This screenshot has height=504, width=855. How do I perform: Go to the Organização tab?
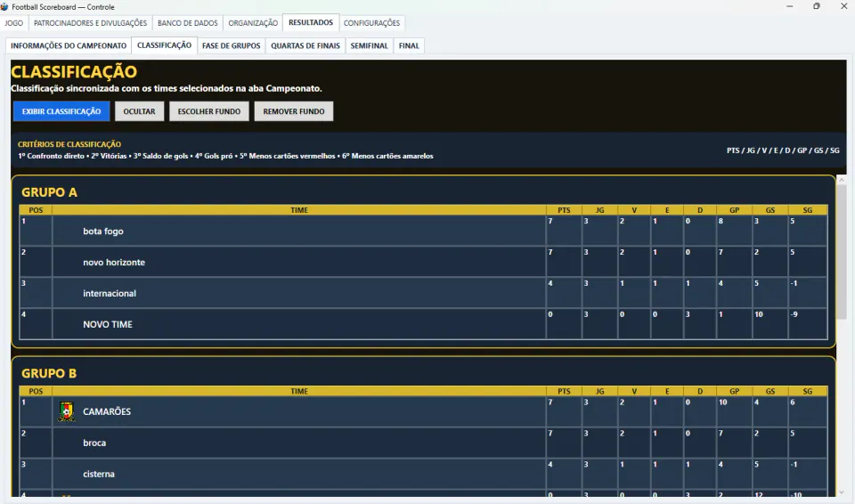253,23
